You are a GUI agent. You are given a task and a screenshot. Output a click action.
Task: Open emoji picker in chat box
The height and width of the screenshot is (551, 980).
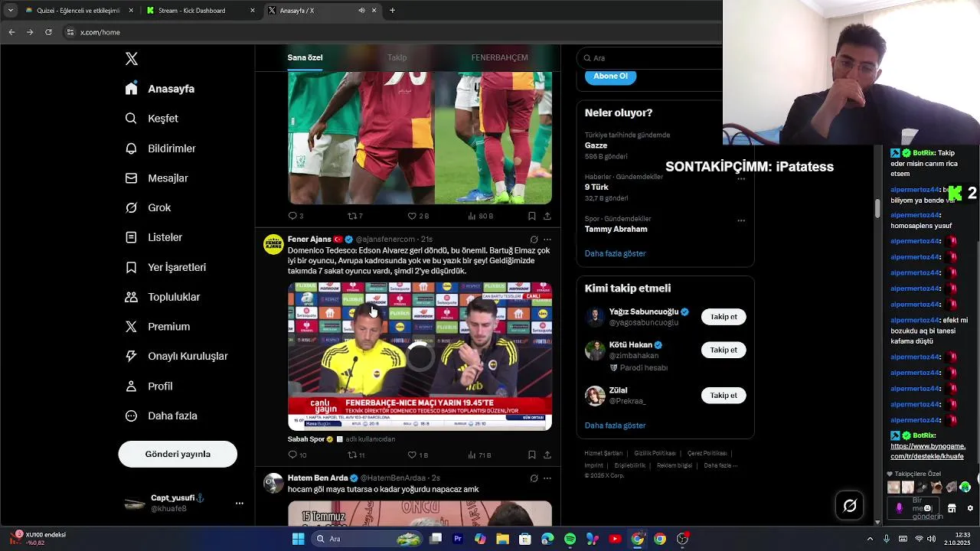(927, 508)
